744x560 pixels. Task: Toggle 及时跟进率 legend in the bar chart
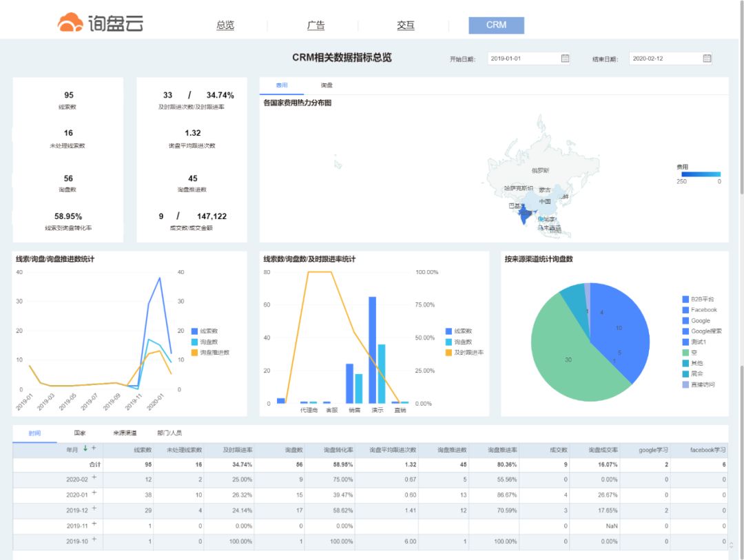(x=464, y=353)
